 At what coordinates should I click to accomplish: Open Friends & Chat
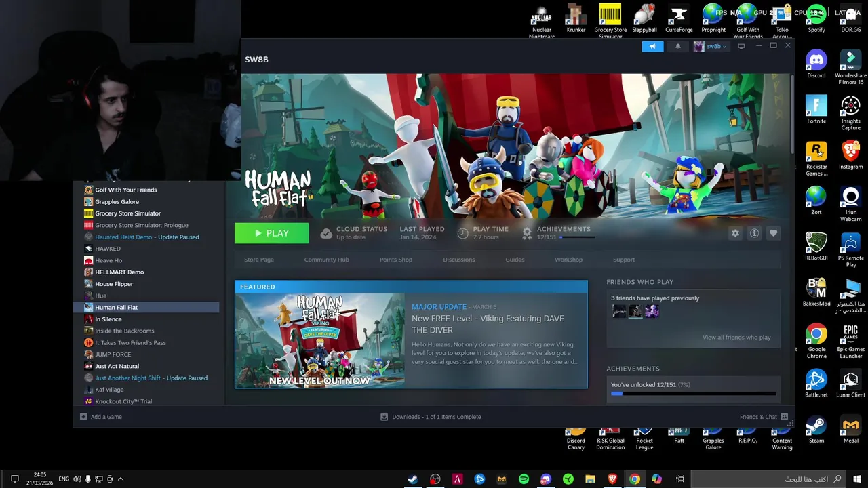[x=764, y=417]
